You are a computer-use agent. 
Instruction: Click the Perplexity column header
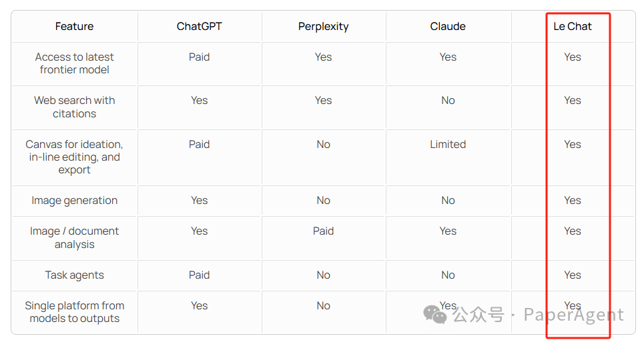coord(323,27)
